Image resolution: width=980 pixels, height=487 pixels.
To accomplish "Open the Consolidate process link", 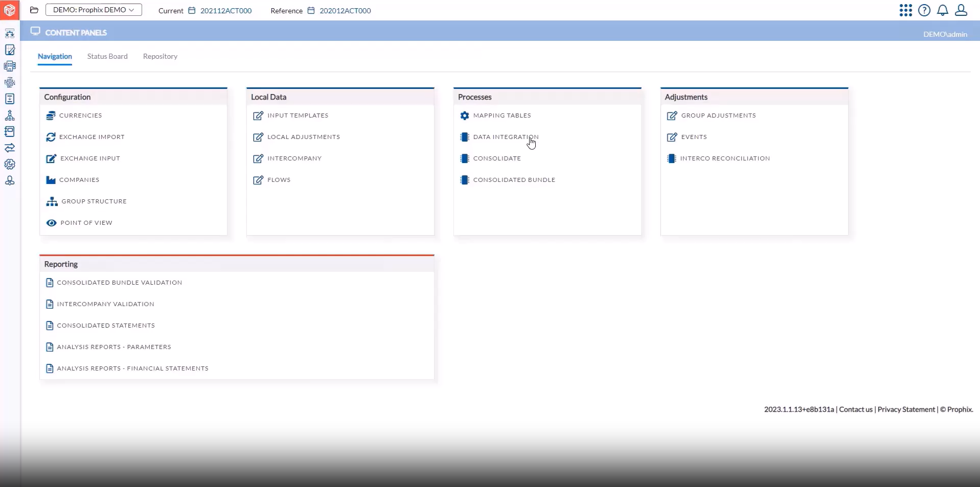I will pyautogui.click(x=496, y=158).
